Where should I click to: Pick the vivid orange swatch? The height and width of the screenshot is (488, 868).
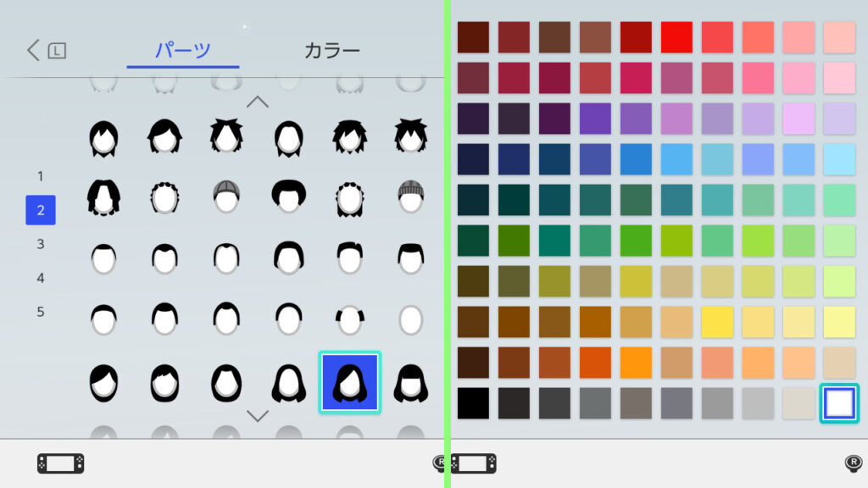636,363
